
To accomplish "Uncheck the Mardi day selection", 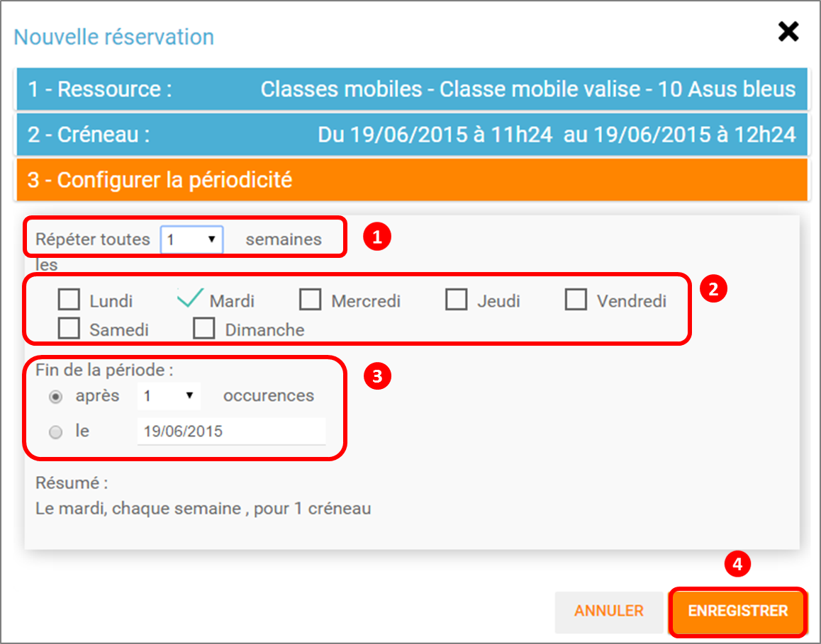I will tap(189, 299).
